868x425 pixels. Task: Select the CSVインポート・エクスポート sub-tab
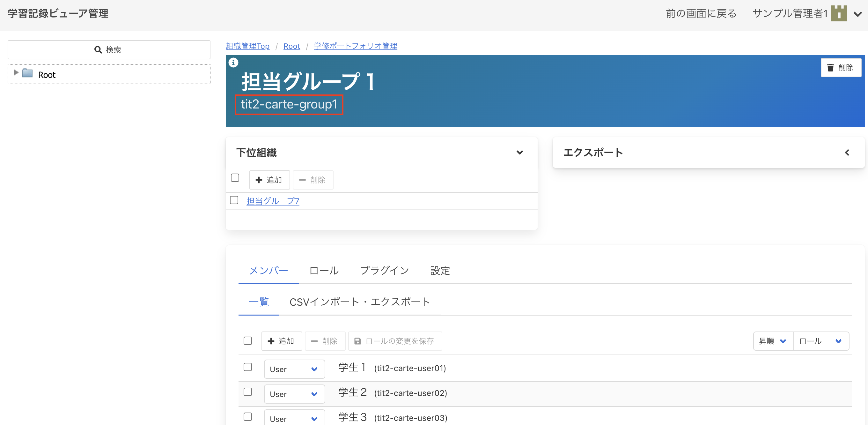[359, 302]
